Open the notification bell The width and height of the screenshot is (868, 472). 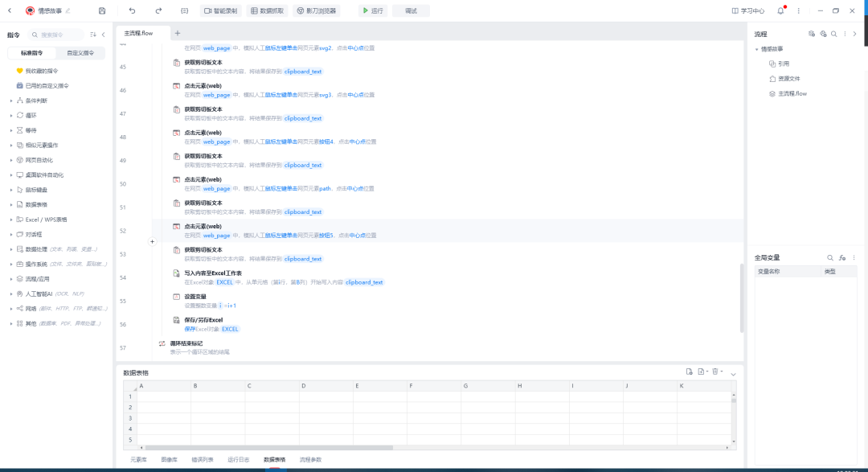click(x=780, y=10)
